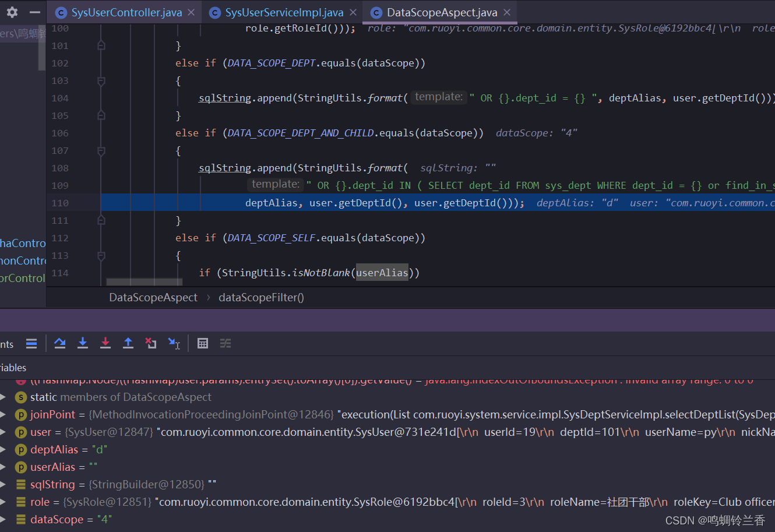The width and height of the screenshot is (775, 532).
Task: Click the debugger layout lines icon
Action: click(x=31, y=343)
